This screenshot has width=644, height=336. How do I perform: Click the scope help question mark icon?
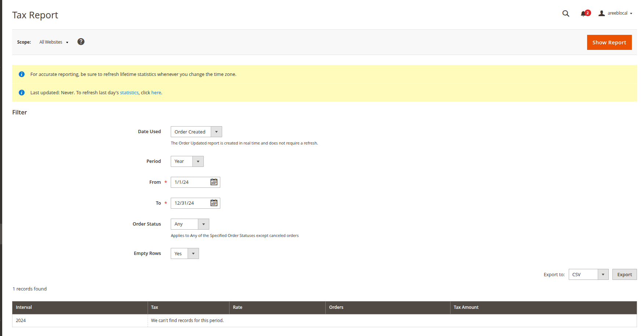(x=81, y=42)
